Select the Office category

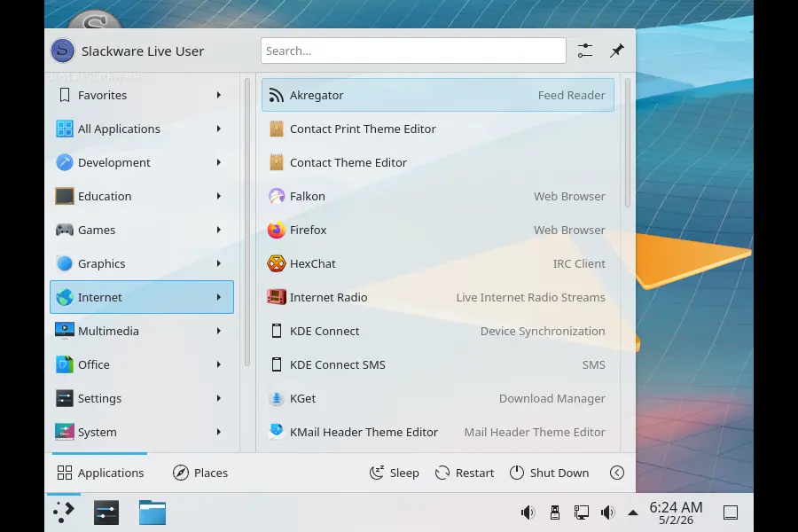pyautogui.click(x=142, y=364)
